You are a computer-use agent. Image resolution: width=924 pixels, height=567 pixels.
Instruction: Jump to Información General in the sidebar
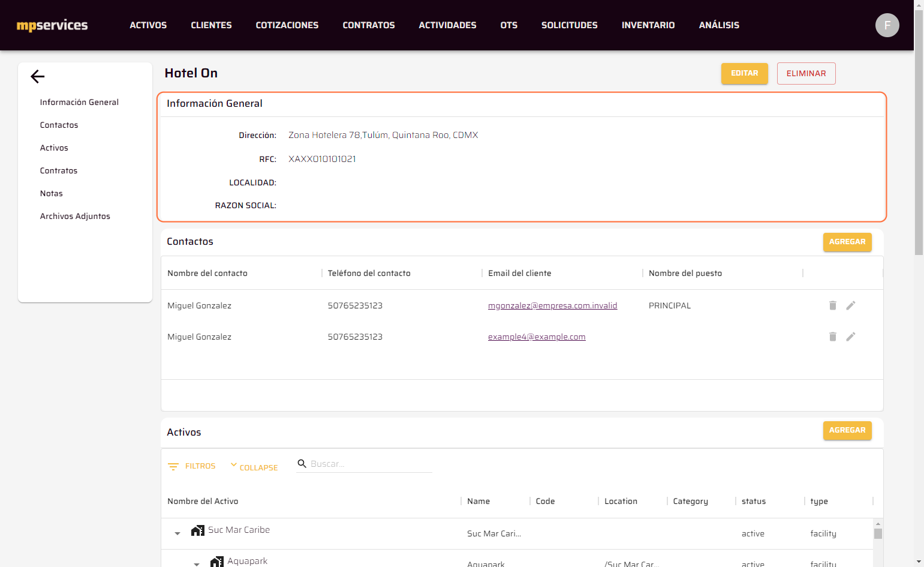(x=79, y=102)
